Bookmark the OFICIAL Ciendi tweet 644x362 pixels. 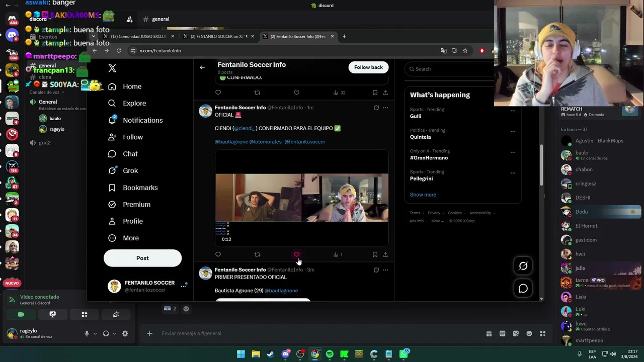[375, 254]
